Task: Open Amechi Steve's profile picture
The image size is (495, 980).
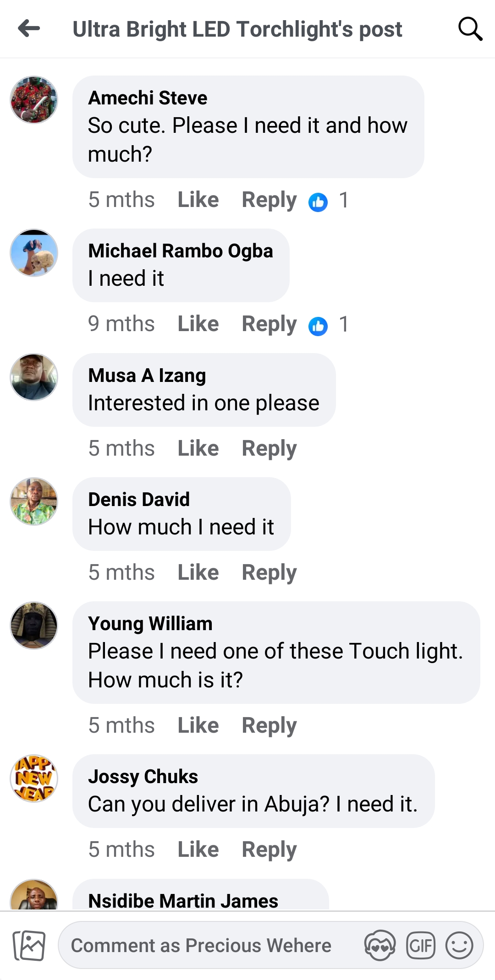Action: pos(34,100)
